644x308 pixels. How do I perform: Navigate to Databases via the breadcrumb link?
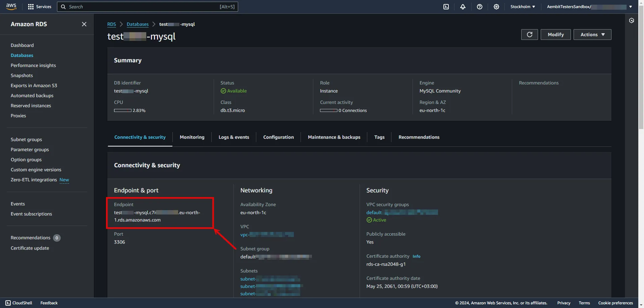137,24
